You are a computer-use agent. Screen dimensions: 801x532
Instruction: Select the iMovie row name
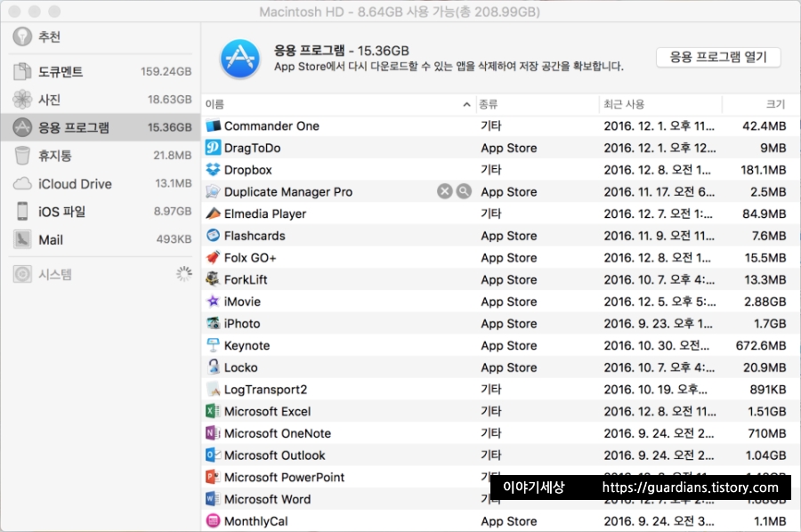point(242,302)
